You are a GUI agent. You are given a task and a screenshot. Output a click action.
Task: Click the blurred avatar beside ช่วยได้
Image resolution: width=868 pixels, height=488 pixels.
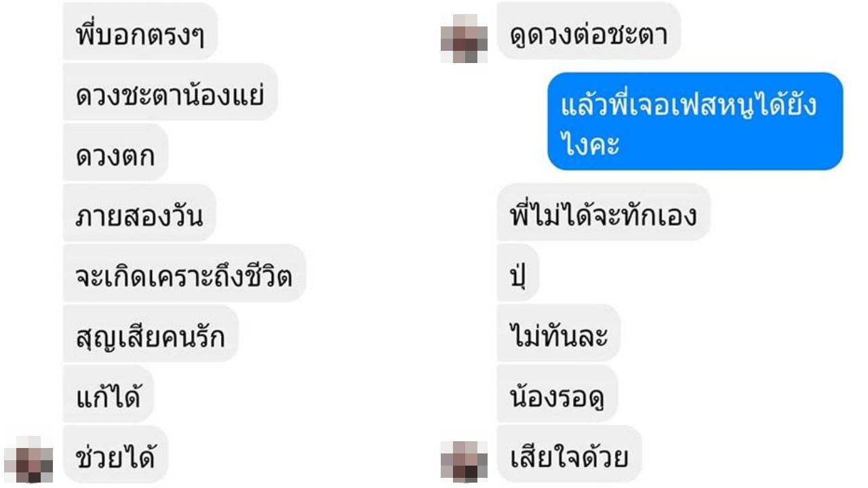(29, 459)
